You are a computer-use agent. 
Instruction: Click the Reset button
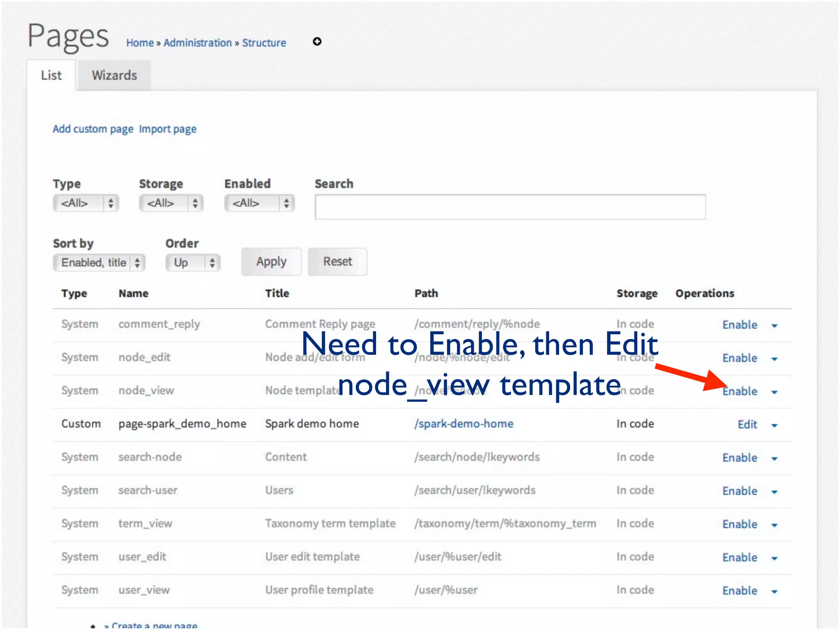click(x=338, y=262)
